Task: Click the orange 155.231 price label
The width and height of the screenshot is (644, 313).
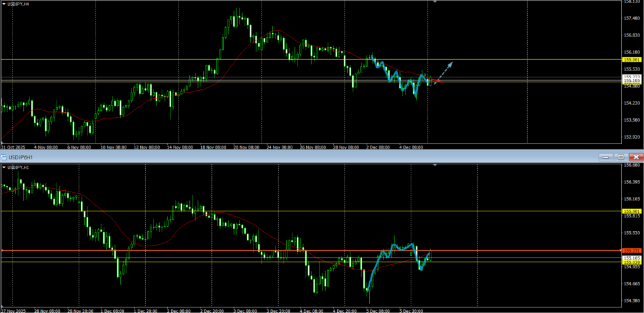Action: pos(631,251)
